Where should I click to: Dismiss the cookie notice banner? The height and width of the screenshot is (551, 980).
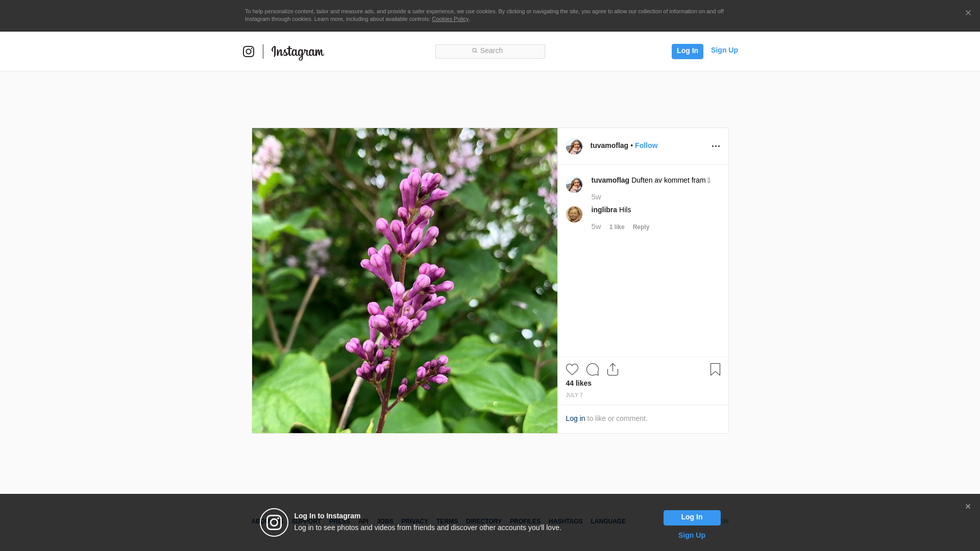tap(968, 13)
